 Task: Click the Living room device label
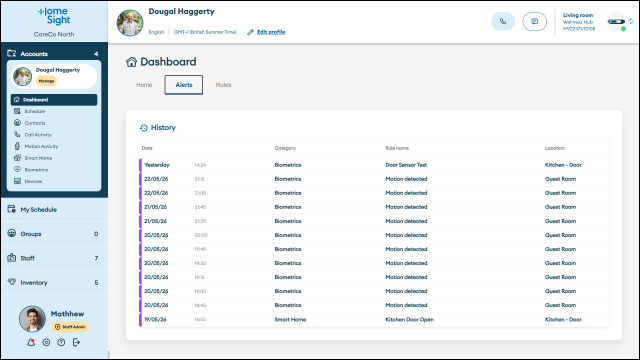click(x=578, y=15)
